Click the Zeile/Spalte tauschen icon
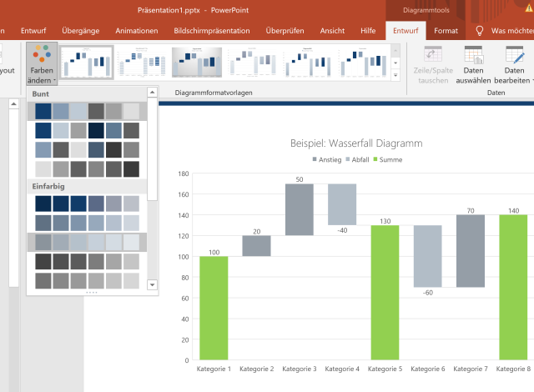The width and height of the screenshot is (534, 392). 433,57
